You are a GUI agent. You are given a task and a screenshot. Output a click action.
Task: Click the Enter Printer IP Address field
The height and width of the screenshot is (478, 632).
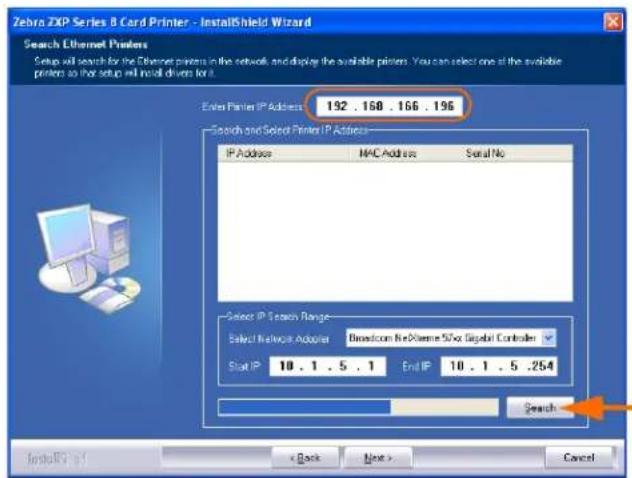point(389,106)
